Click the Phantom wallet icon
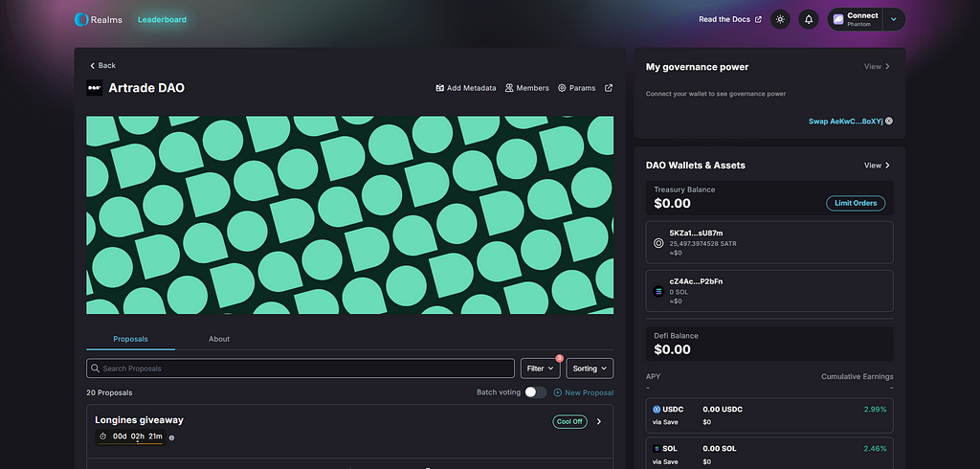The height and width of the screenshot is (469, 980). pyautogui.click(x=838, y=19)
